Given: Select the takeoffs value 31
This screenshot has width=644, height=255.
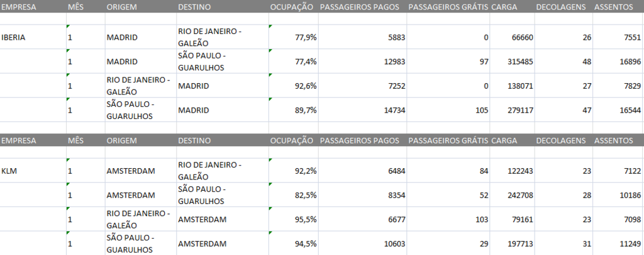Looking at the screenshot, I should (x=564, y=244).
